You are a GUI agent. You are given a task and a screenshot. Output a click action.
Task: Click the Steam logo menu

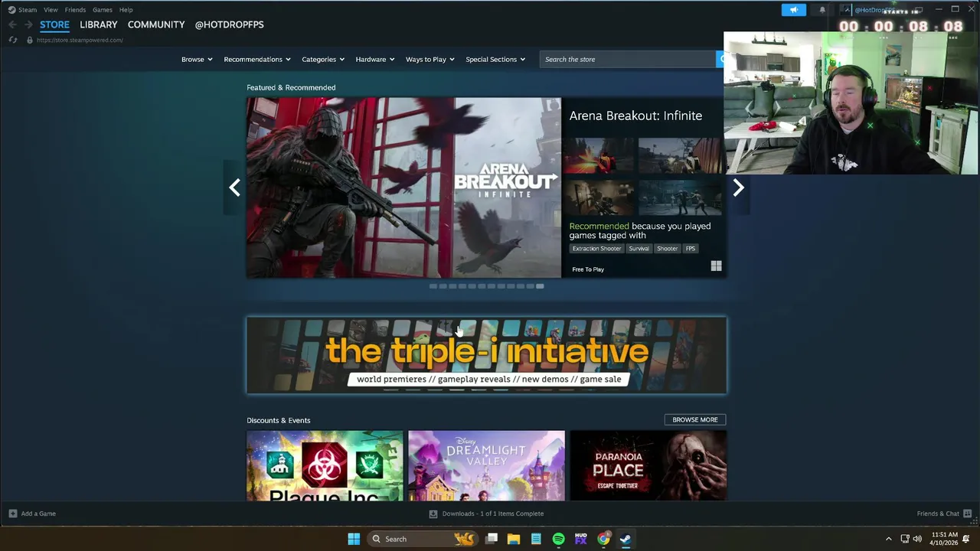click(22, 10)
